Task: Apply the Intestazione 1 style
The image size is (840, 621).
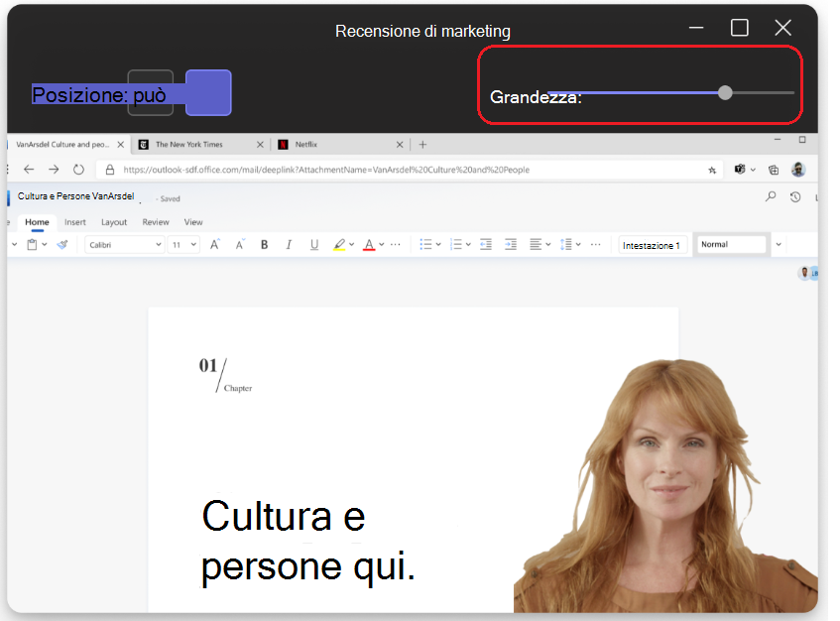Action: [652, 245]
